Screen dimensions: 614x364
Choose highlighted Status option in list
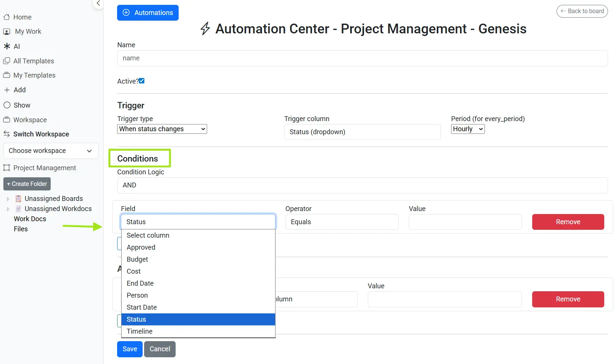[199, 319]
